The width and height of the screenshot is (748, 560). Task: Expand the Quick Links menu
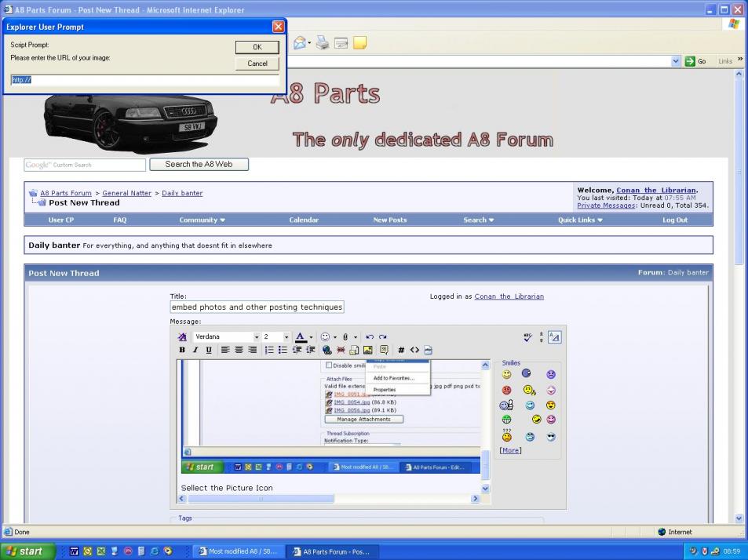click(x=580, y=220)
